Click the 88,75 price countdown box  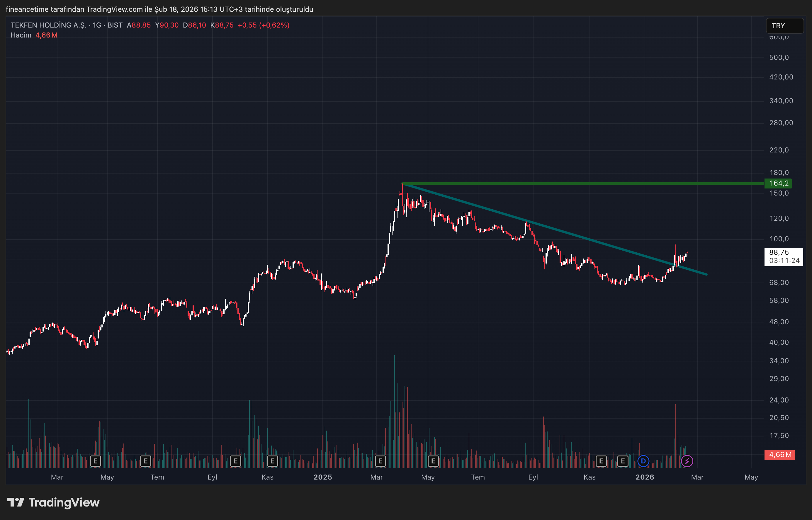click(x=784, y=257)
